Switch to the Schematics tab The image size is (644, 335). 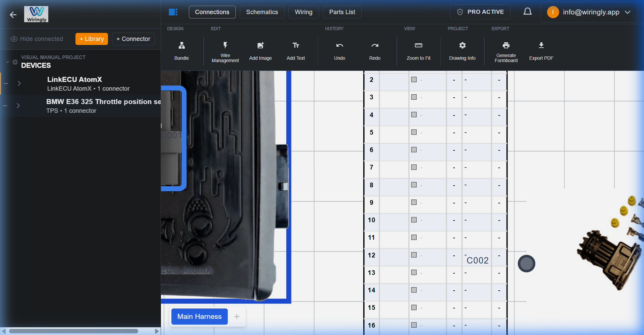pyautogui.click(x=262, y=12)
